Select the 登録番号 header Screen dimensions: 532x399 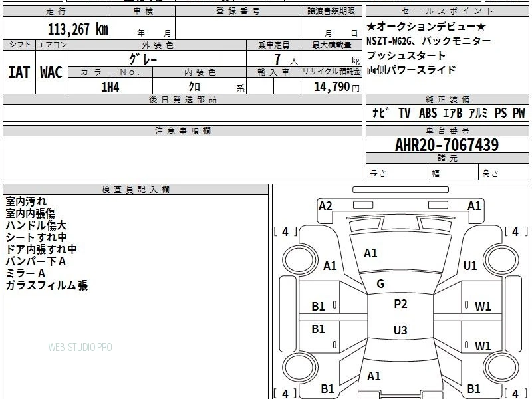(238, 11)
